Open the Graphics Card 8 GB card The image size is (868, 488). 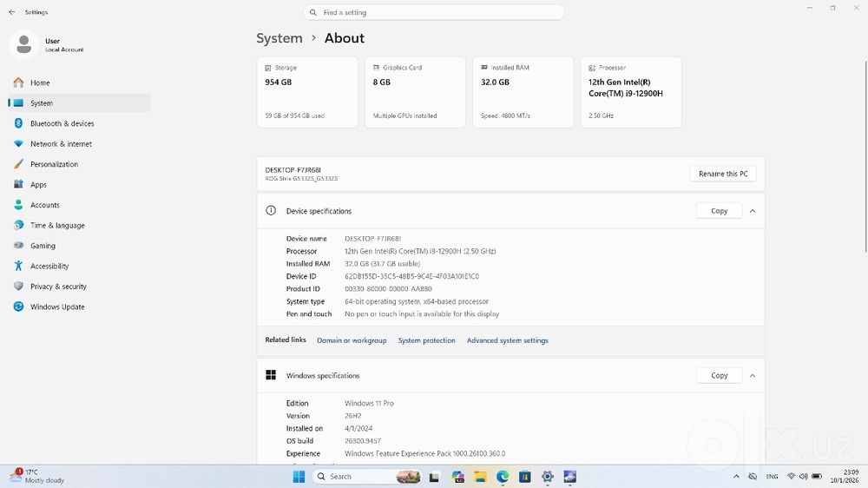pos(415,92)
